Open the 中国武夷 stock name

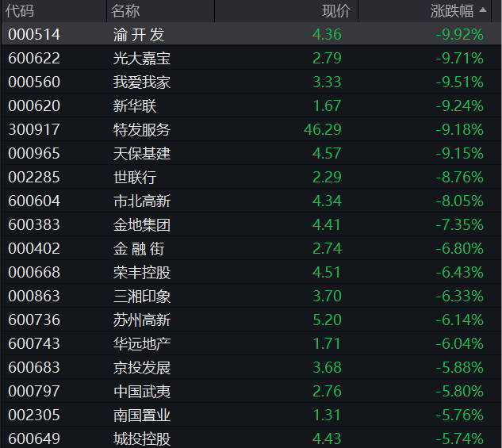[142, 392]
